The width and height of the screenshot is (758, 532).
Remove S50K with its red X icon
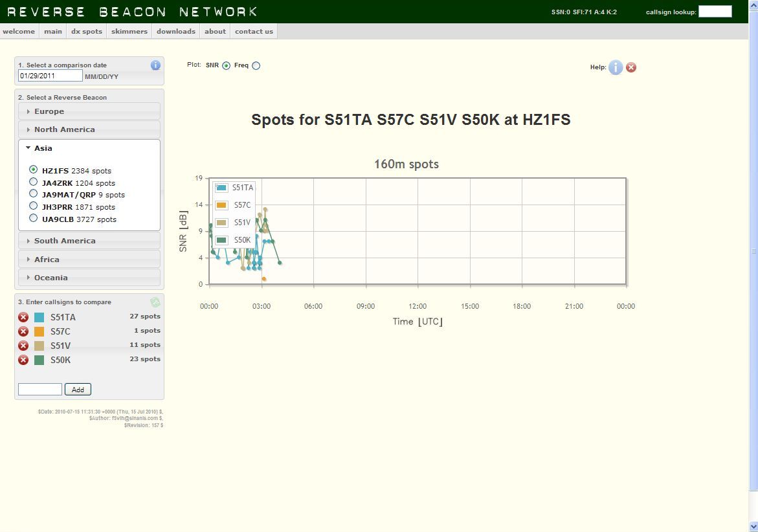23,360
